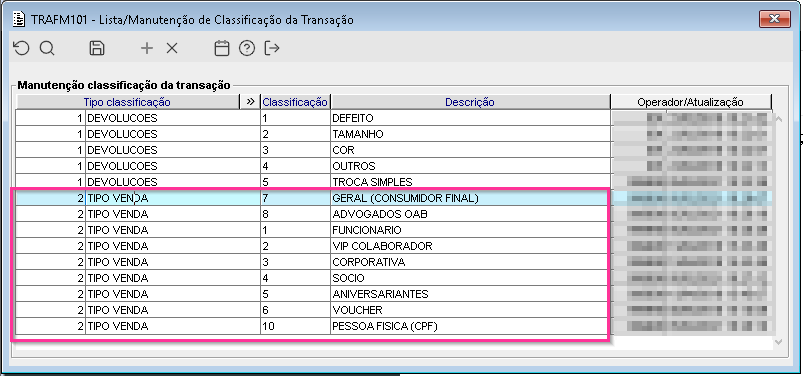The width and height of the screenshot is (803, 376).
Task: Click the TRAFM101 window title document icon
Action: coord(18,19)
